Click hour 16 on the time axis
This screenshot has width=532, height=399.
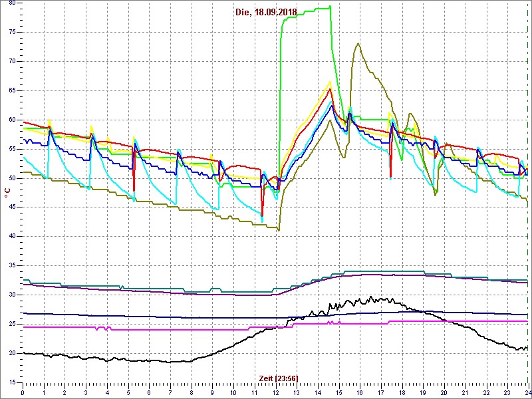pyautogui.click(x=359, y=393)
